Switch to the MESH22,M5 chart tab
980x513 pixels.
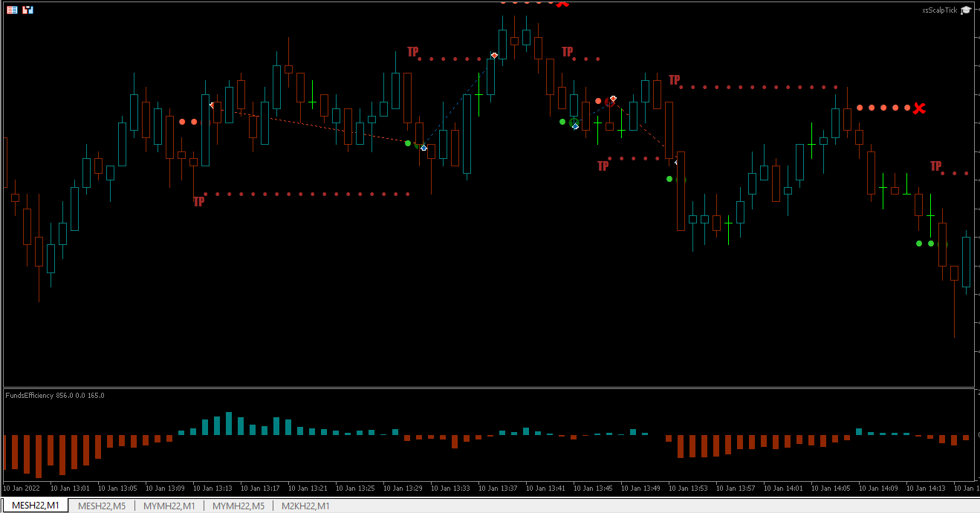(x=102, y=506)
